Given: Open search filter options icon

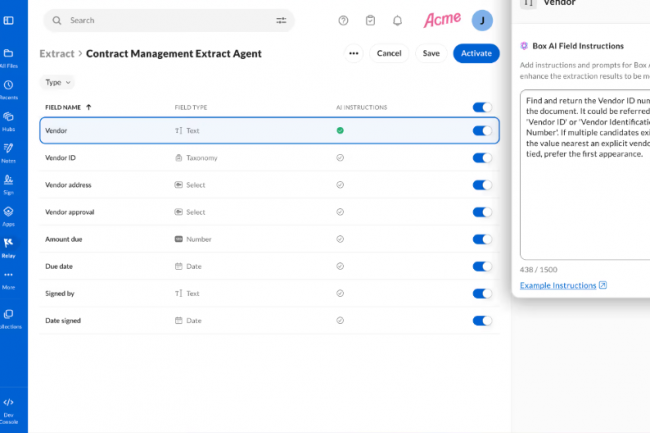Looking at the screenshot, I should click(x=281, y=20).
